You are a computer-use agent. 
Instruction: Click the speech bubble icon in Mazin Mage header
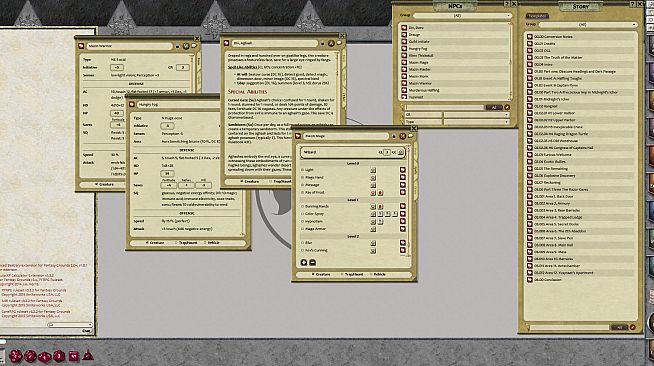click(x=410, y=135)
